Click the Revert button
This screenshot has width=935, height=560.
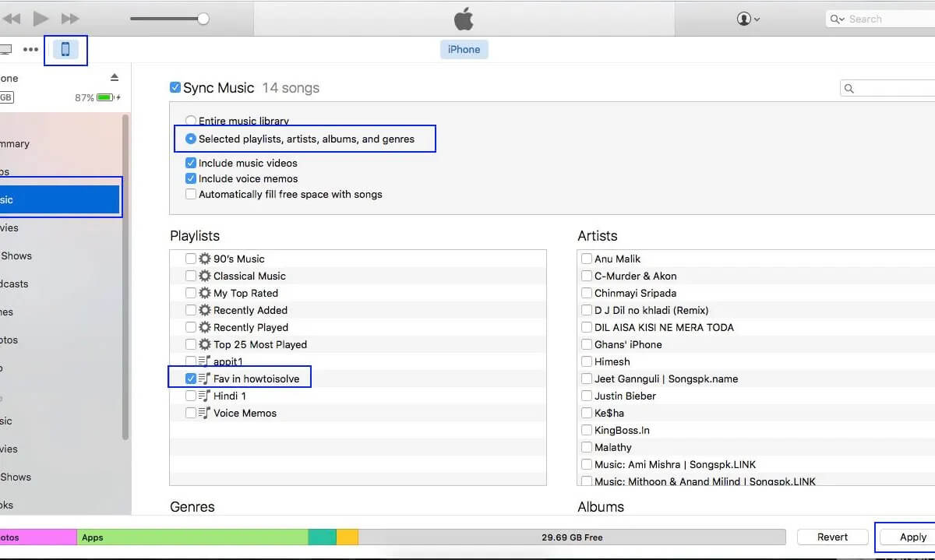click(x=832, y=537)
